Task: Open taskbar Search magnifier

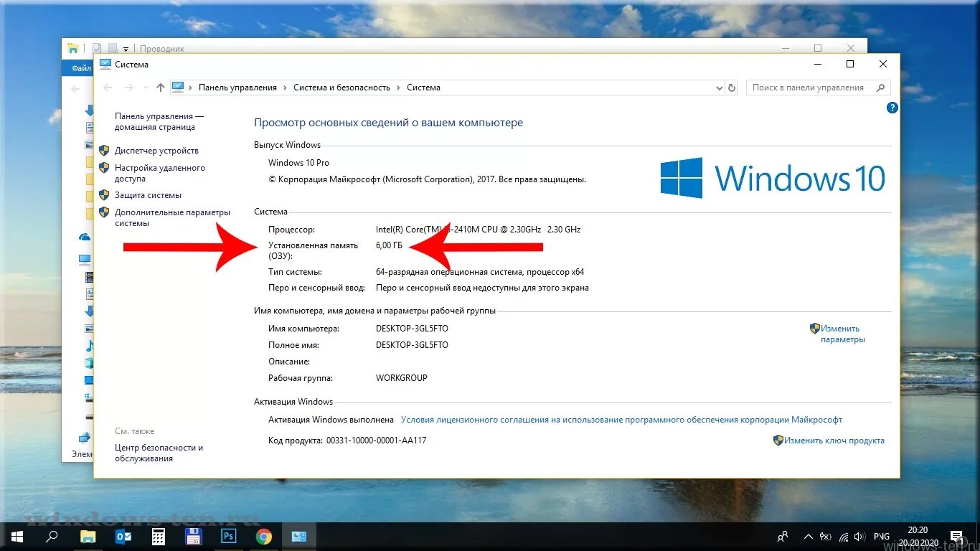Action: 52,536
